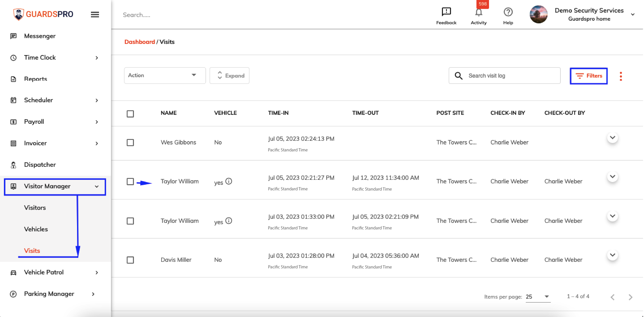Click the POST SITE column header

coord(450,113)
